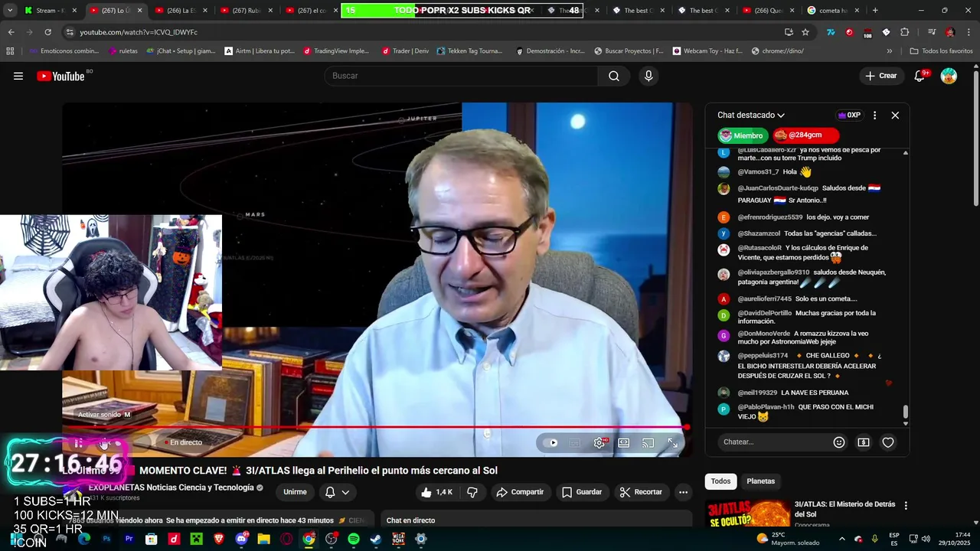Expand the Chat destacado dropdown
Image resolution: width=980 pixels, height=551 pixels.
[x=751, y=115]
